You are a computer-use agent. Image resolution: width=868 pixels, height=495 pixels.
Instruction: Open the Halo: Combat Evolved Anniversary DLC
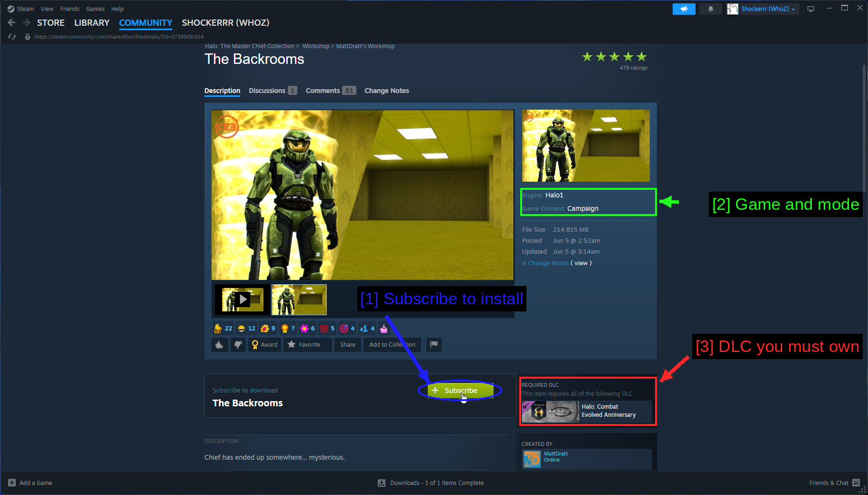pyautogui.click(x=587, y=411)
